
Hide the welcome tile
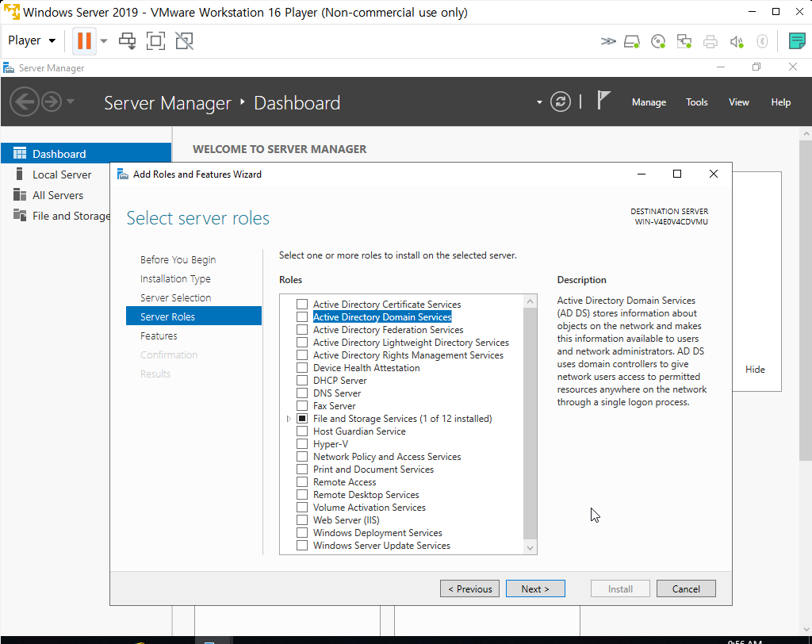[755, 370]
